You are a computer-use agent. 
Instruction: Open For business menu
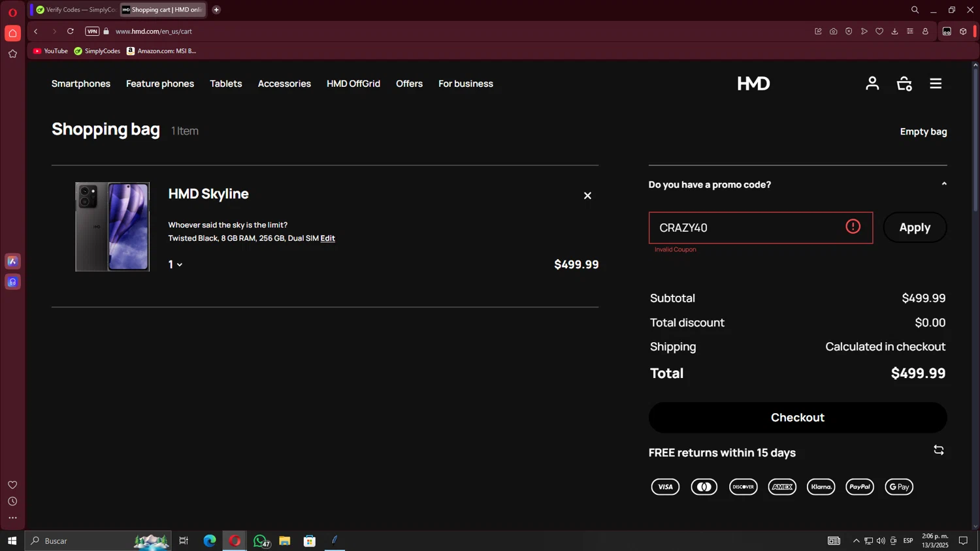click(466, 84)
